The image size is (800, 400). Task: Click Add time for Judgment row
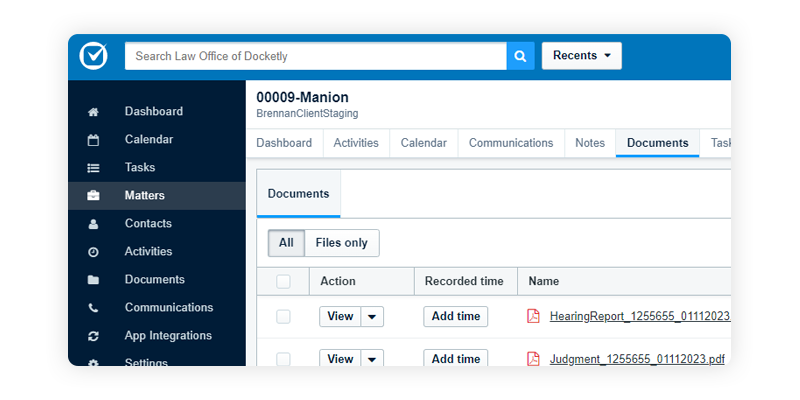(456, 358)
